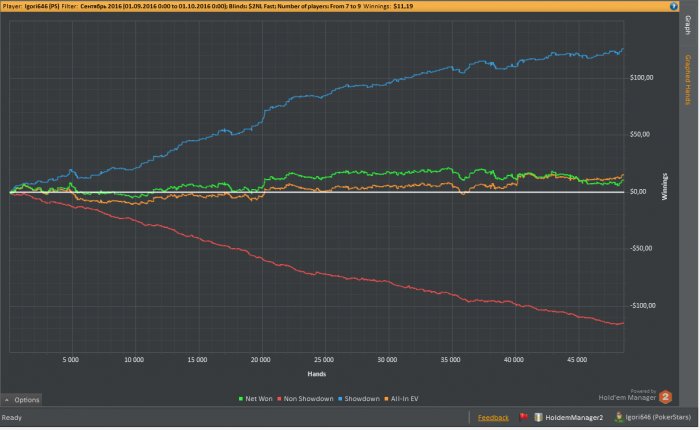Expand the Options panel

pos(22,400)
